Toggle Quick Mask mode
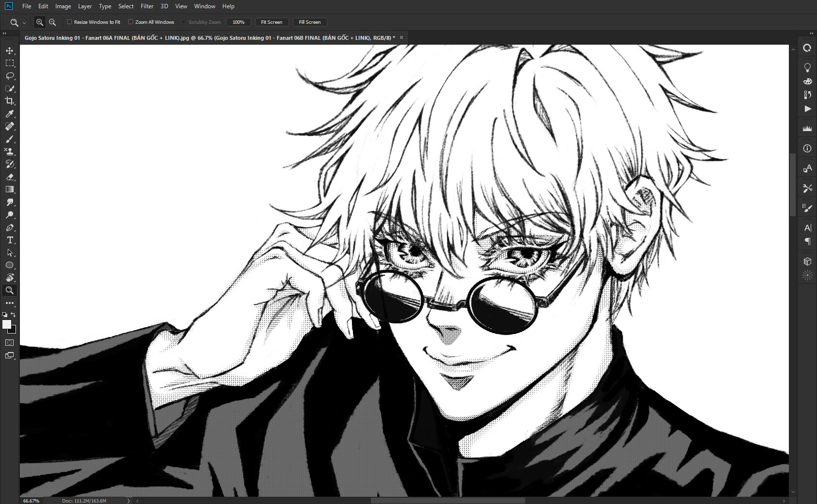 [x=10, y=342]
